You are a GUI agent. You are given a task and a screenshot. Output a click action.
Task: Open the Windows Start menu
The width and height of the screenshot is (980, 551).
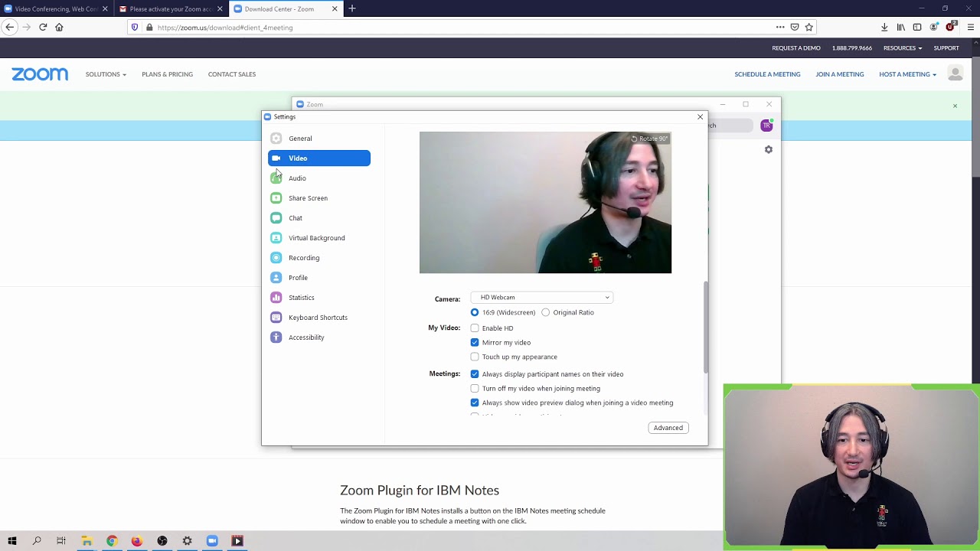tap(12, 541)
